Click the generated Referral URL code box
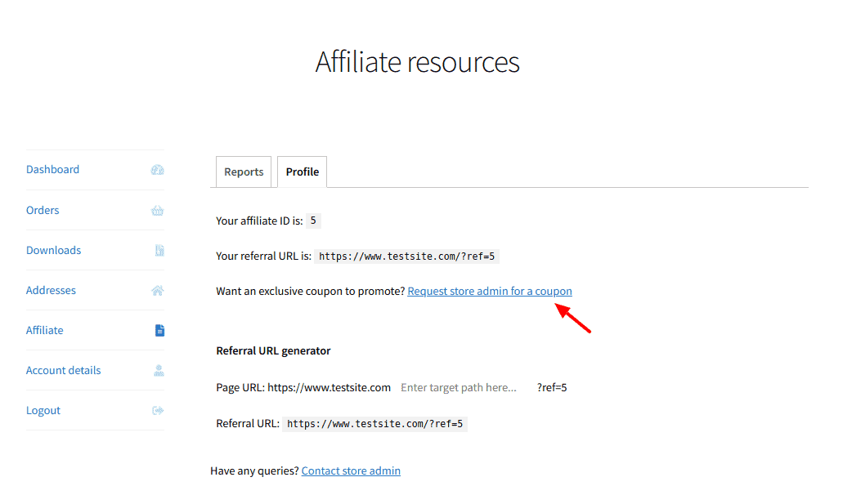Image resolution: width=843 pixels, height=504 pixels. coord(374,424)
